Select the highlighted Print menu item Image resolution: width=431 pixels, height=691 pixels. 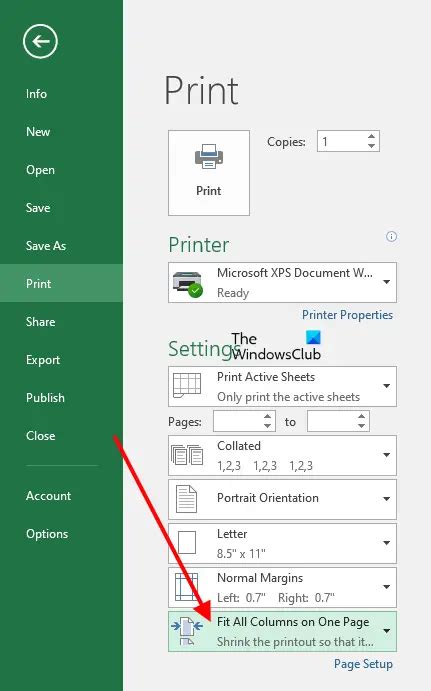61,283
